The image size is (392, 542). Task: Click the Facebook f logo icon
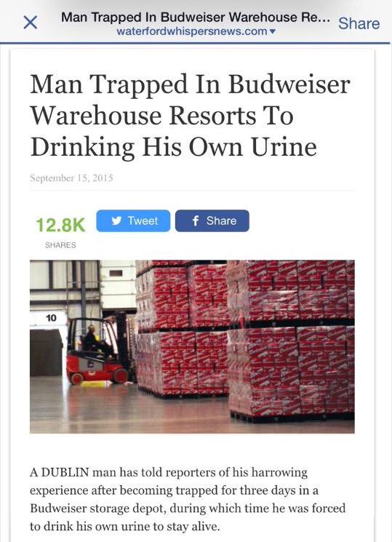point(196,220)
